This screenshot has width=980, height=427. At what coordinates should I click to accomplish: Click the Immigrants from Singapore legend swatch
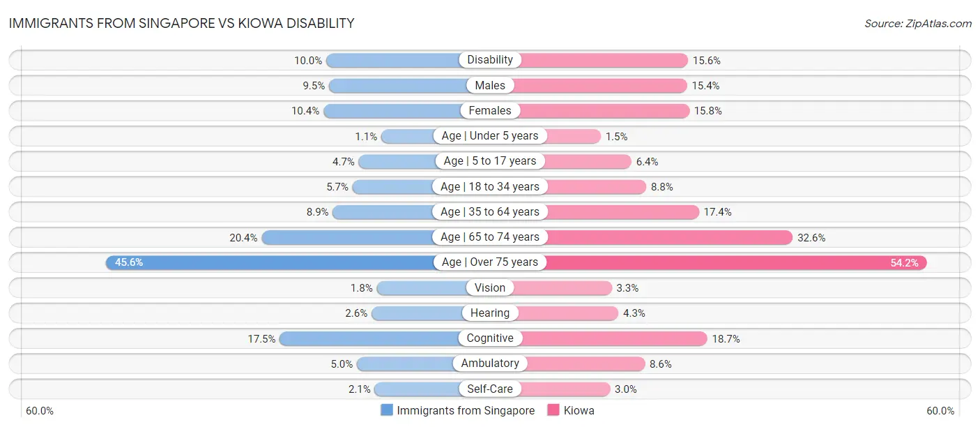point(387,410)
